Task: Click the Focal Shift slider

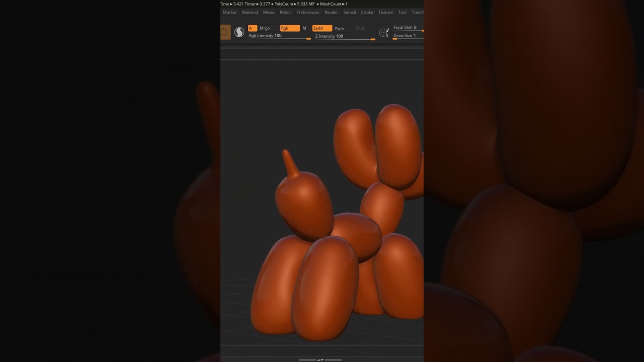Action: (x=407, y=28)
